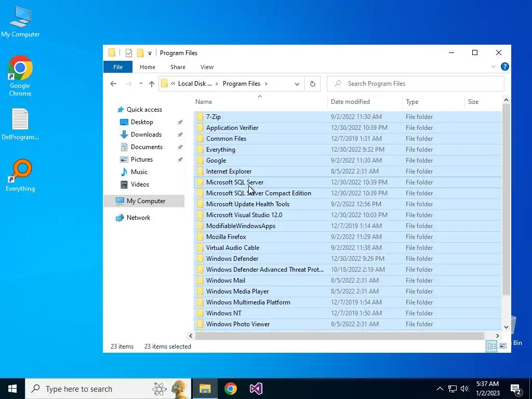Viewport: 532px width, 399px height.
Task: Switch to Details view layout icon
Action: click(x=491, y=346)
